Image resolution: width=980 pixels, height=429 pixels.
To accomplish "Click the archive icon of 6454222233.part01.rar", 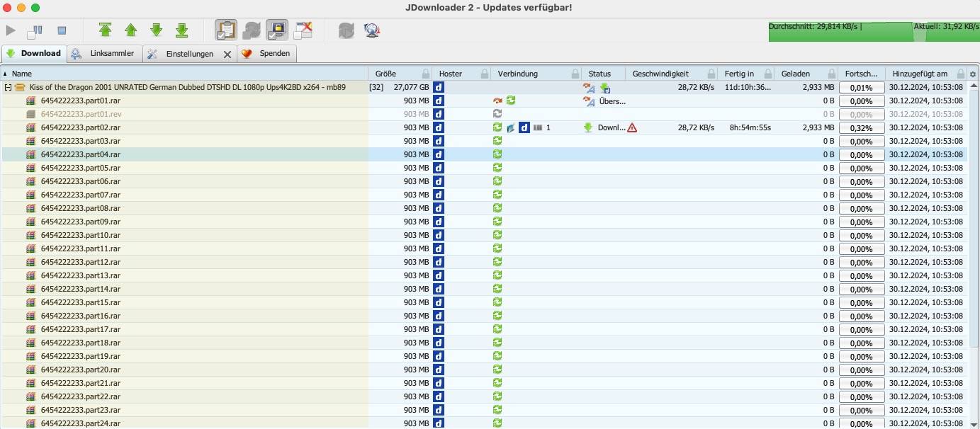I will 31,101.
